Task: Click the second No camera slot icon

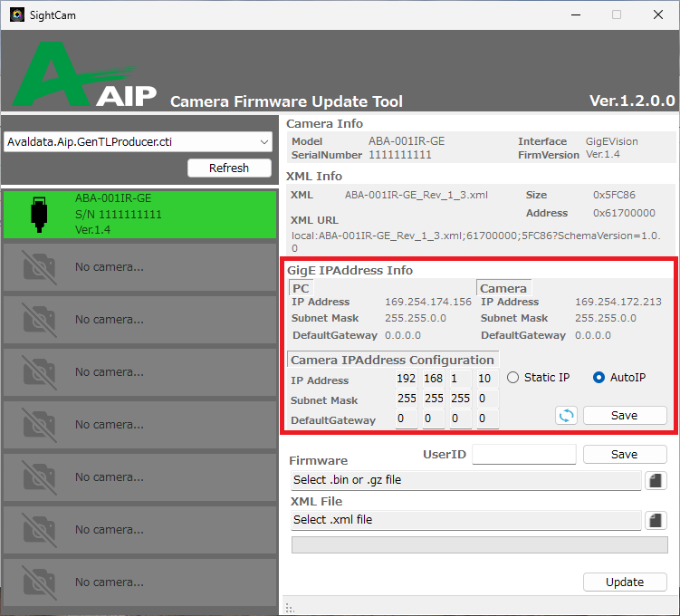Action: pos(39,320)
